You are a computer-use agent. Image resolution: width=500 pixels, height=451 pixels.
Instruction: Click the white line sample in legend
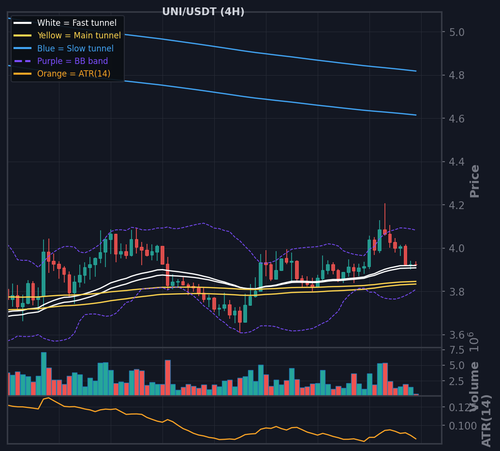[x=23, y=23]
